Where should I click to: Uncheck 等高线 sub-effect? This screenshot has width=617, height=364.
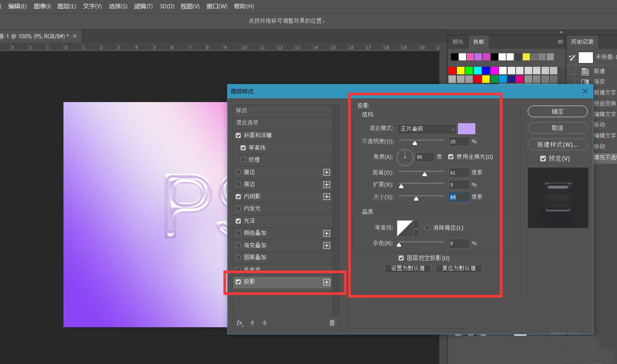243,148
